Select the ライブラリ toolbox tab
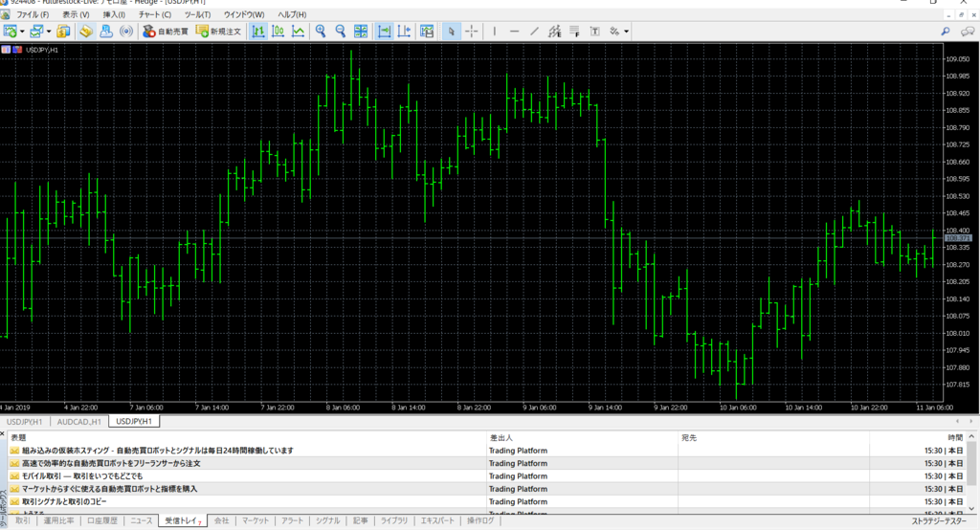 tap(393, 520)
